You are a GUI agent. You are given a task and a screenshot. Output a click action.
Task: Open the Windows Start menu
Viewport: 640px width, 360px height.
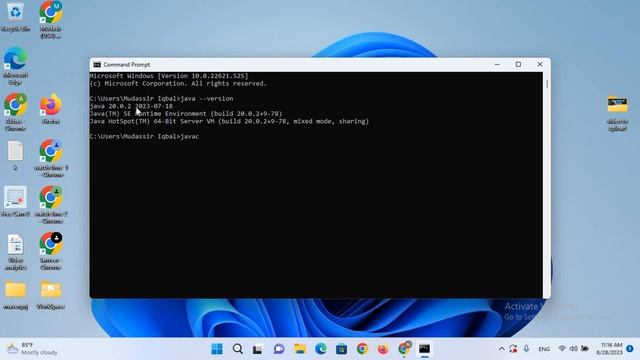coord(217,349)
